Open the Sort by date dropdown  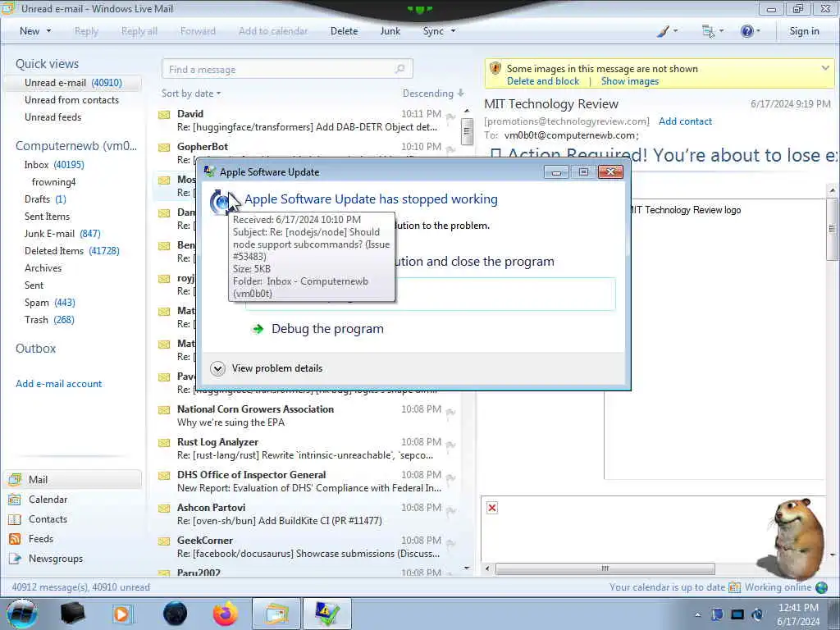(x=190, y=94)
